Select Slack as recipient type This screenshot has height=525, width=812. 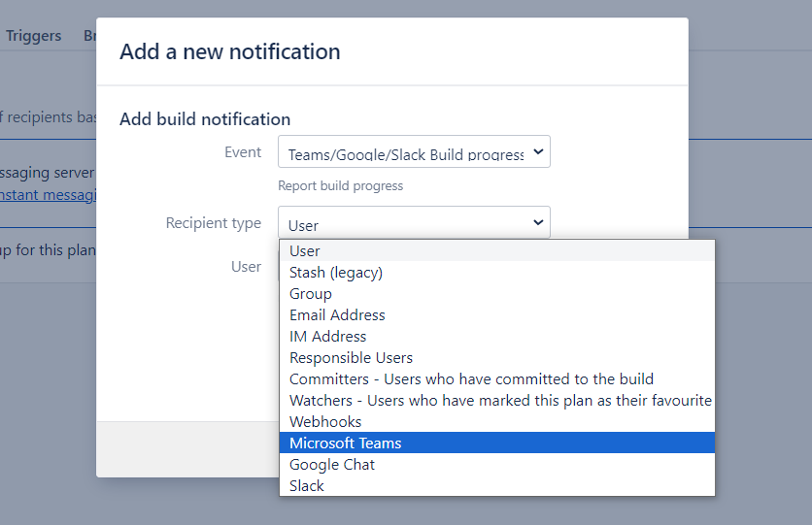pyautogui.click(x=307, y=485)
